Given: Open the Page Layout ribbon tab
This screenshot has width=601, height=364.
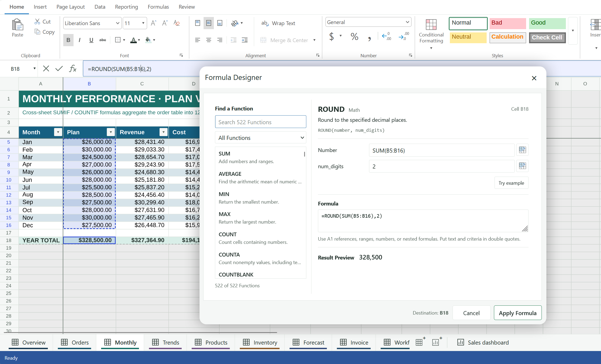Looking at the screenshot, I should (x=71, y=7).
